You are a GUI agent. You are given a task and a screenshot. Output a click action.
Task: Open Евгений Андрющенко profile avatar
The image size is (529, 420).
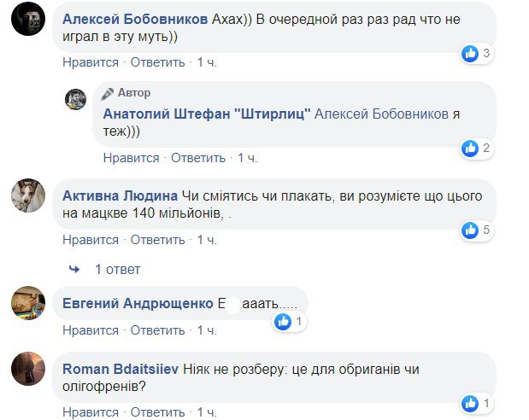[28, 303]
